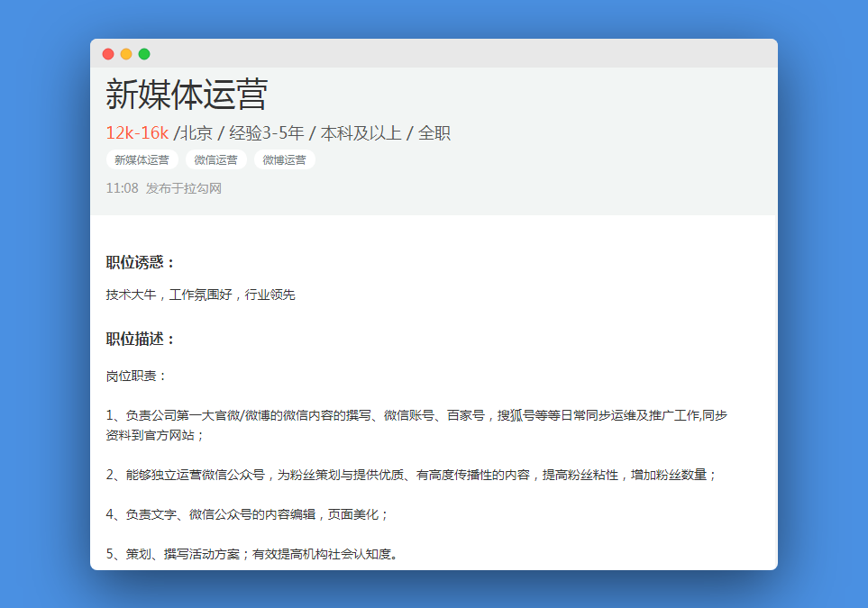The image size is (868, 608).
Task: Click the 全职 job type text
Action: [434, 132]
